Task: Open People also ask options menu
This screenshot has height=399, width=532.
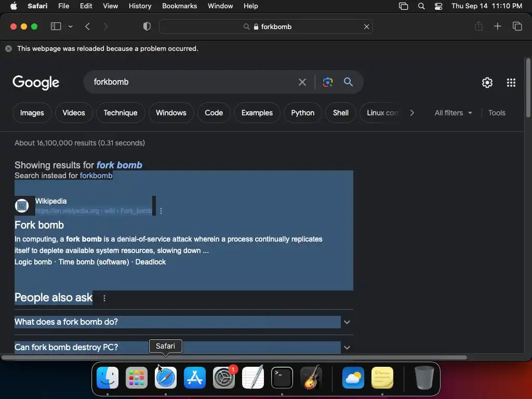Action: coord(104,298)
